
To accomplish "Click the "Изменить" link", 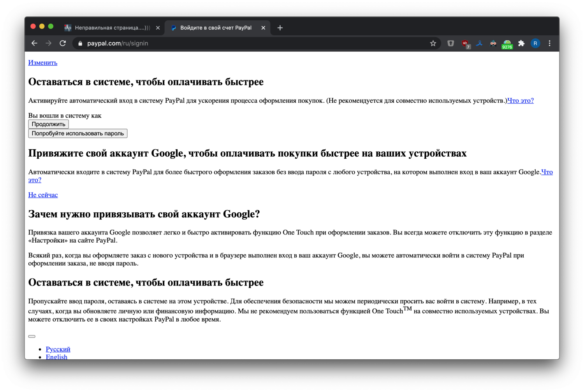I will point(43,63).
